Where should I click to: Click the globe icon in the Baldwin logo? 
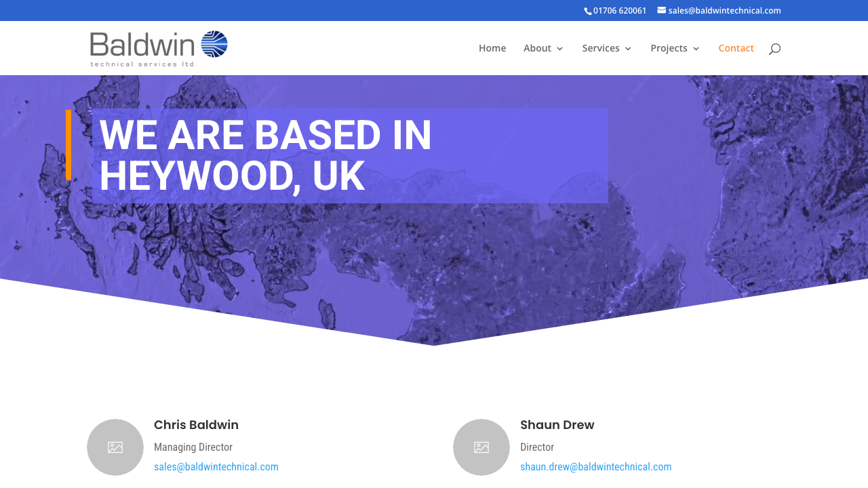214,42
